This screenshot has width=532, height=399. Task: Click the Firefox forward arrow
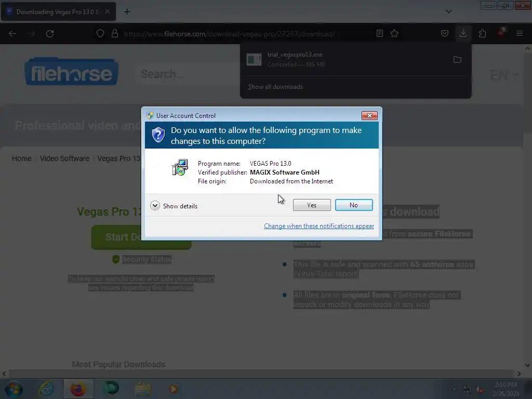[31, 34]
